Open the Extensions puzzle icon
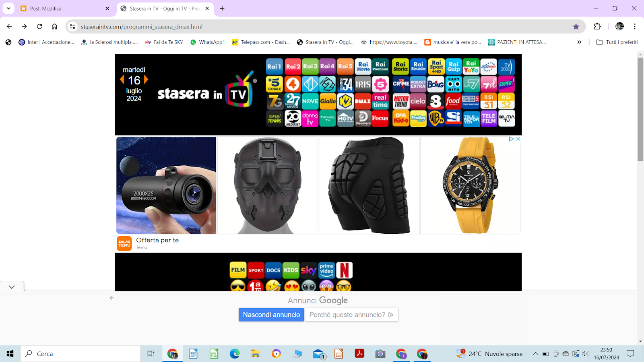Image resolution: width=644 pixels, height=362 pixels. (597, 27)
